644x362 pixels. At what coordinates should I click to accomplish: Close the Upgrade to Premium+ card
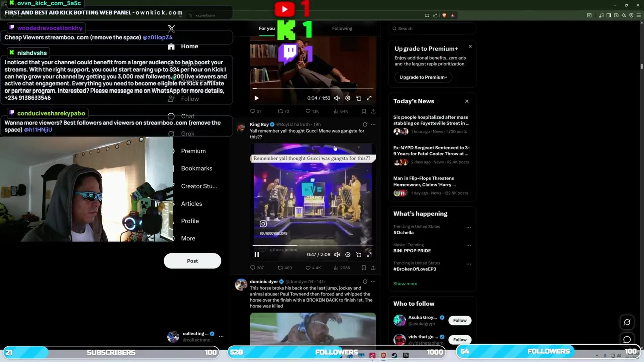point(470,47)
